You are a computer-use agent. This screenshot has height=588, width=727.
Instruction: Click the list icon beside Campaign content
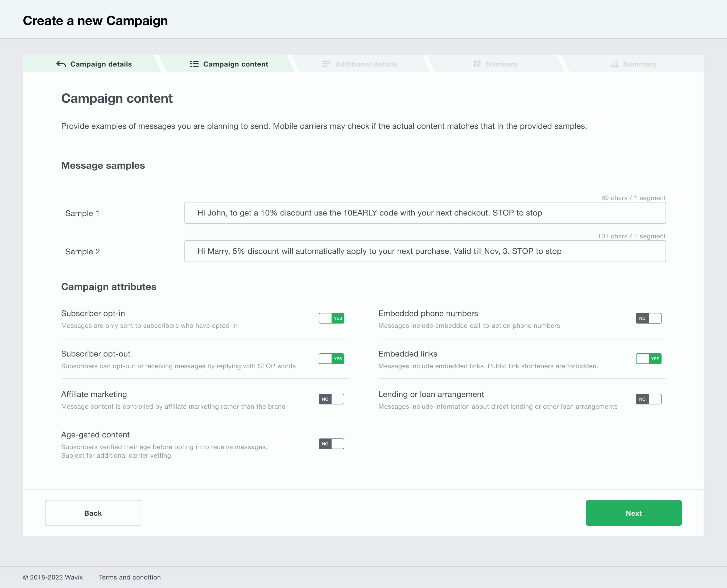[x=194, y=64]
